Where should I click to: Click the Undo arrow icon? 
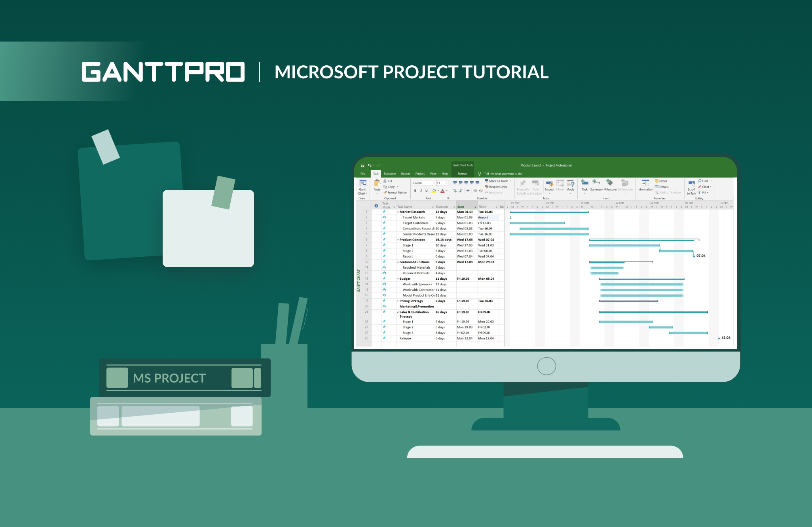pos(369,165)
